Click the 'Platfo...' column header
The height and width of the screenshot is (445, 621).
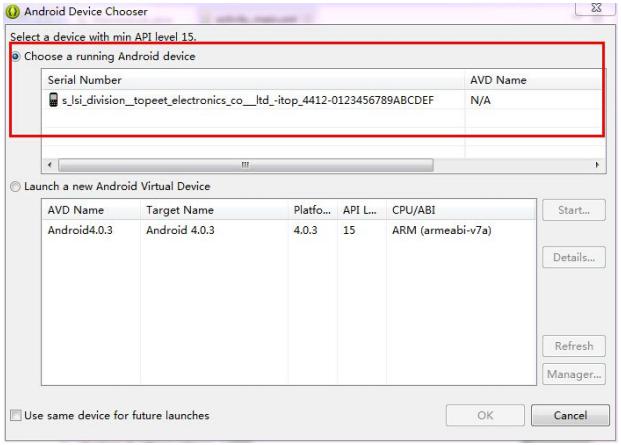coord(313,210)
